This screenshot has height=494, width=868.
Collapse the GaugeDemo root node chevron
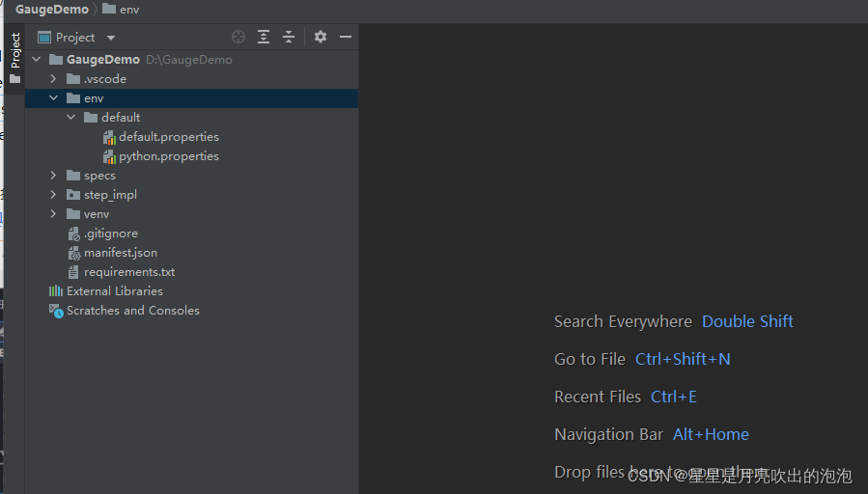tap(37, 59)
